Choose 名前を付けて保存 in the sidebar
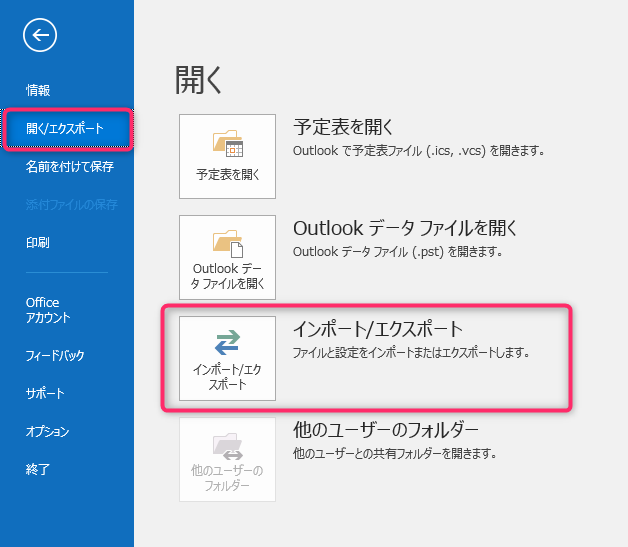 coord(70,167)
